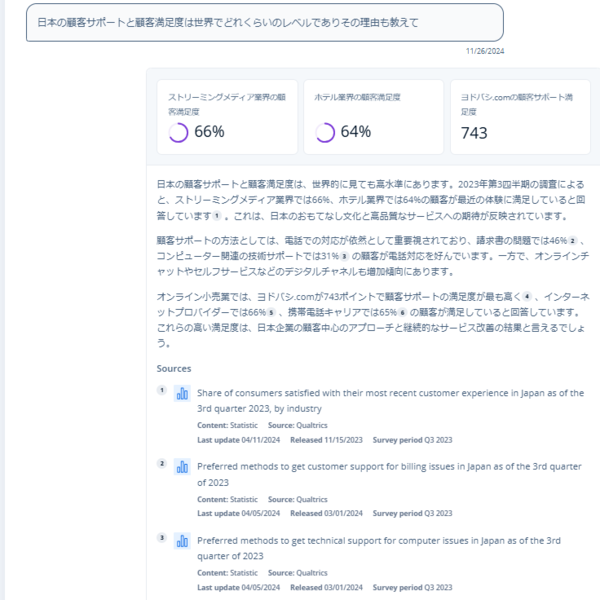
Task: Click source number badge 1 in Sources list
Action: [162, 390]
